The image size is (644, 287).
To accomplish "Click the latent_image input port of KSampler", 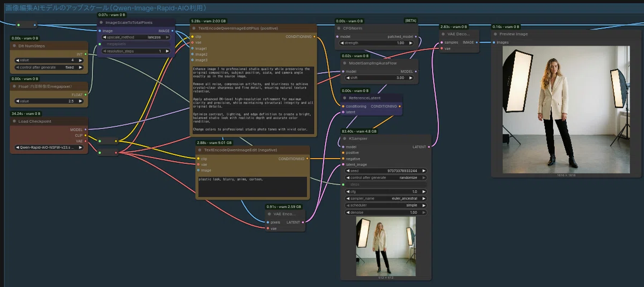I will (342, 164).
